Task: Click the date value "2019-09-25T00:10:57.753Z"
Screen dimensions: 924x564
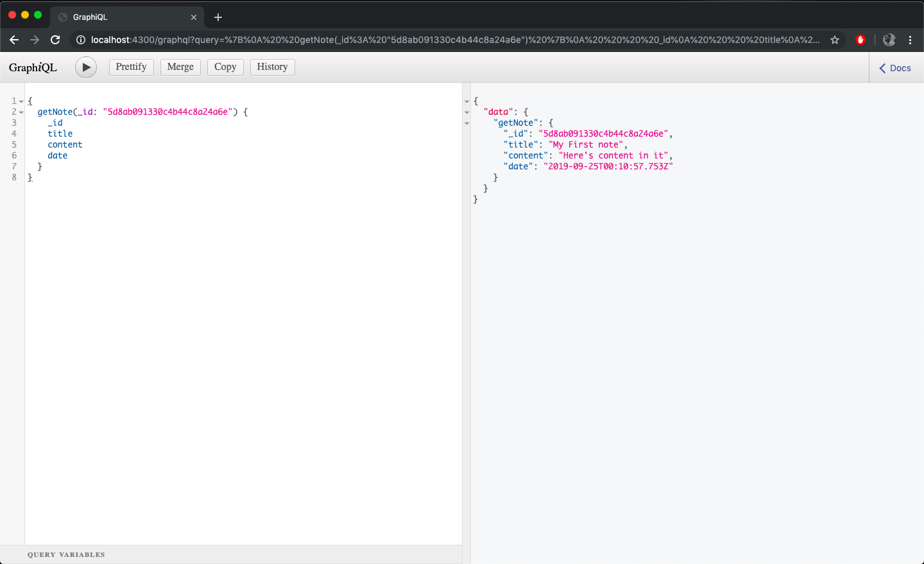Action: [x=608, y=166]
